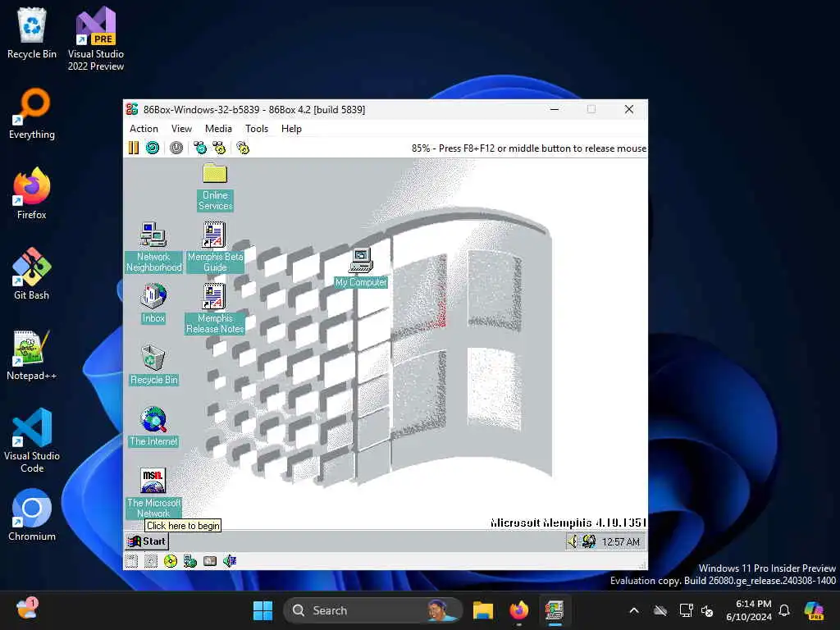The image size is (840, 630).
Task: Click the network icon in 86Box status bar
Action: click(190, 561)
